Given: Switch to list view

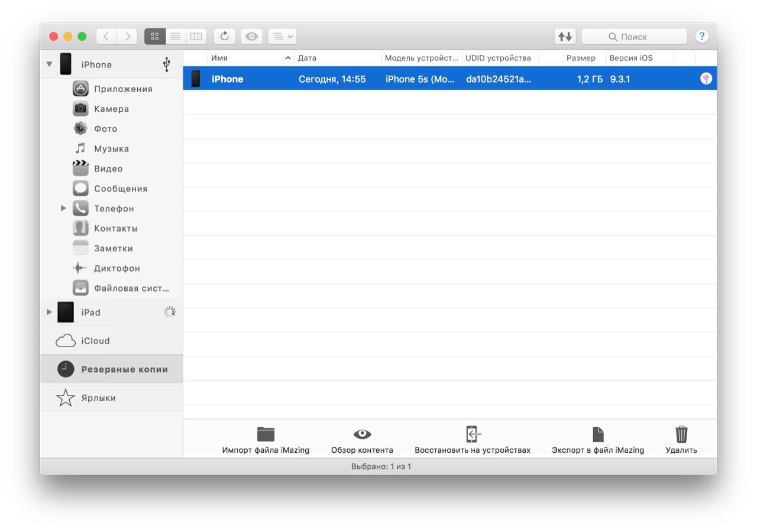Looking at the screenshot, I should [x=175, y=37].
